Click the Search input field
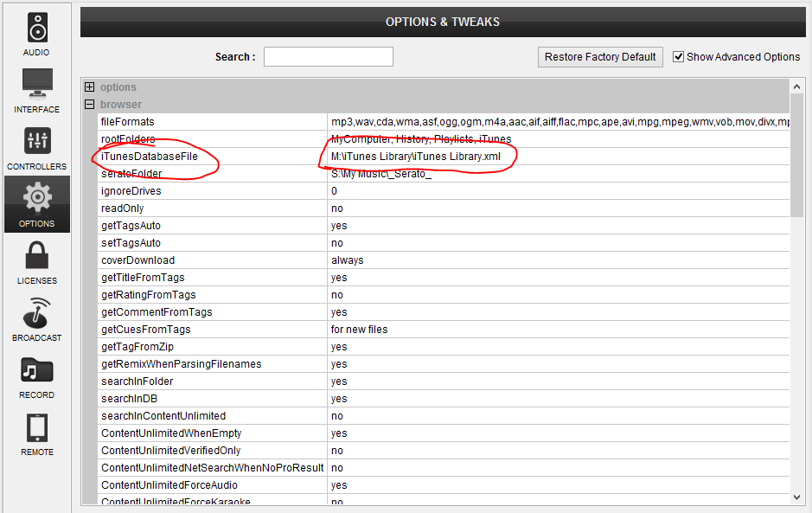812x513 pixels. click(328, 57)
